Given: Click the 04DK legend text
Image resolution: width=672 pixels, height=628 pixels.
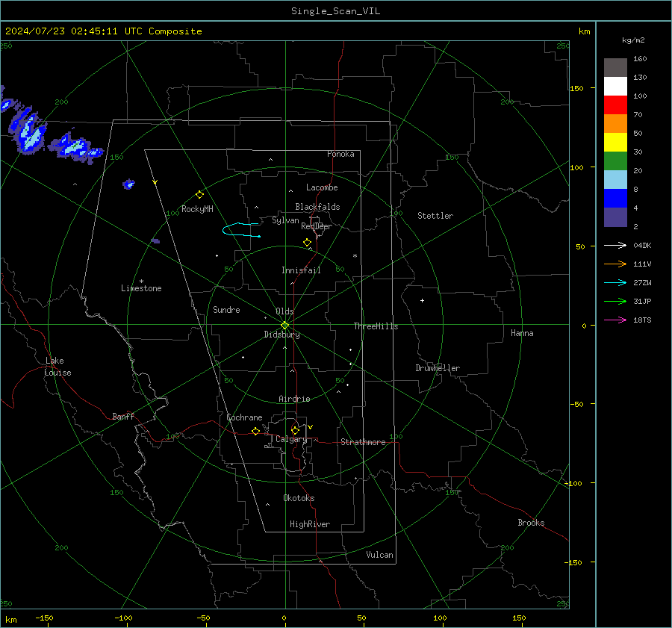Looking at the screenshot, I should (642, 245).
